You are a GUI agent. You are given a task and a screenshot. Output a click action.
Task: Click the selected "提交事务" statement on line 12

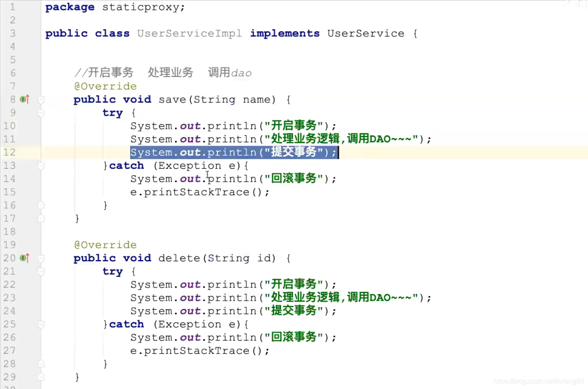234,152
